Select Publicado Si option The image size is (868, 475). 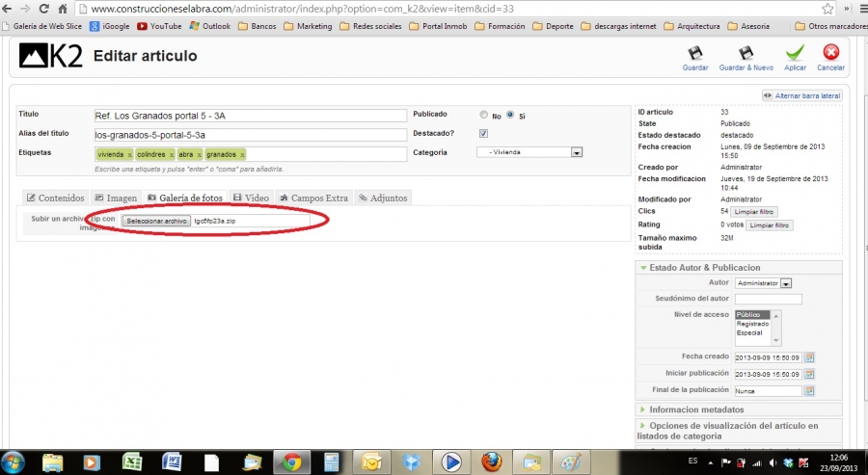[510, 115]
